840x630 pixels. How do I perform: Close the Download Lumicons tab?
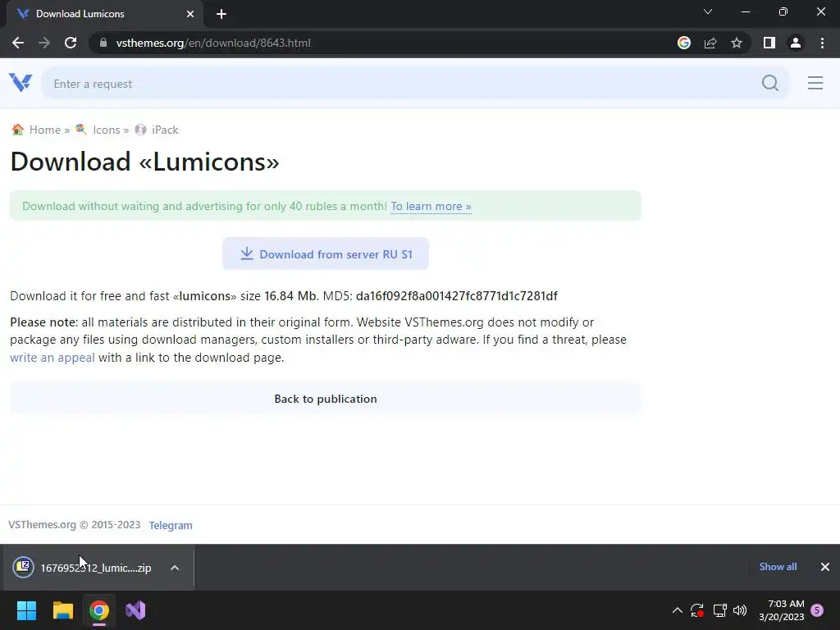click(190, 14)
